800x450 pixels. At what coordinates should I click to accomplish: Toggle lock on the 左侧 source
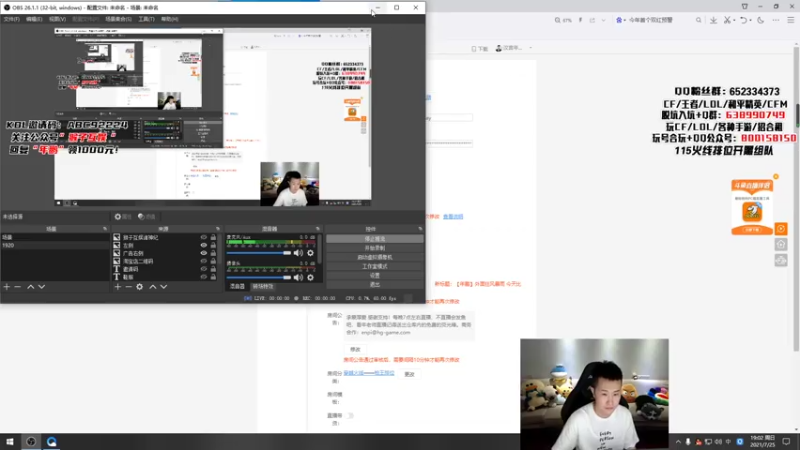click(213, 245)
